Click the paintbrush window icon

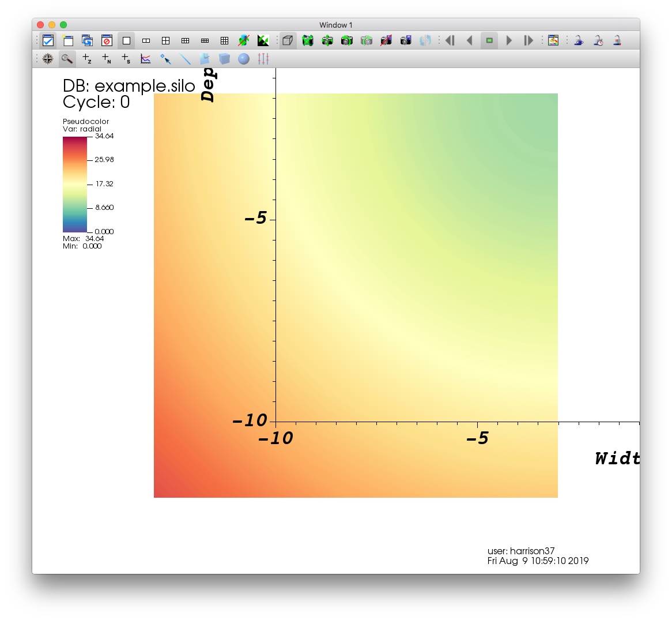coord(553,41)
